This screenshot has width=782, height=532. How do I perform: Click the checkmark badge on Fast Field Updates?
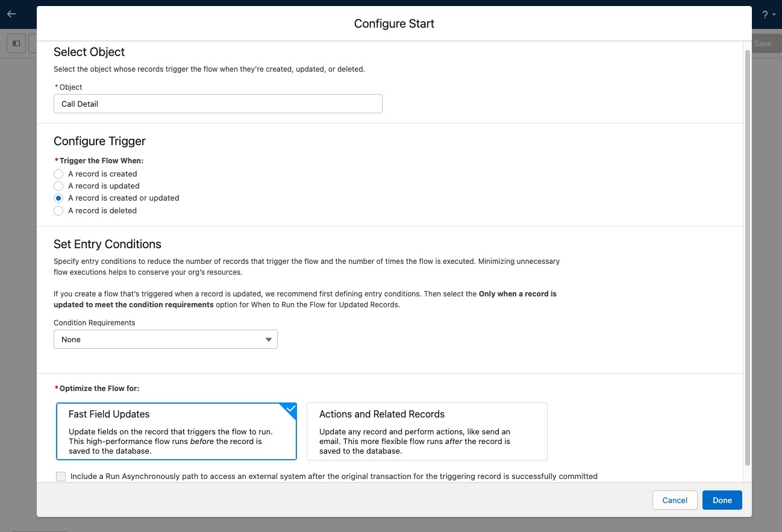point(290,409)
